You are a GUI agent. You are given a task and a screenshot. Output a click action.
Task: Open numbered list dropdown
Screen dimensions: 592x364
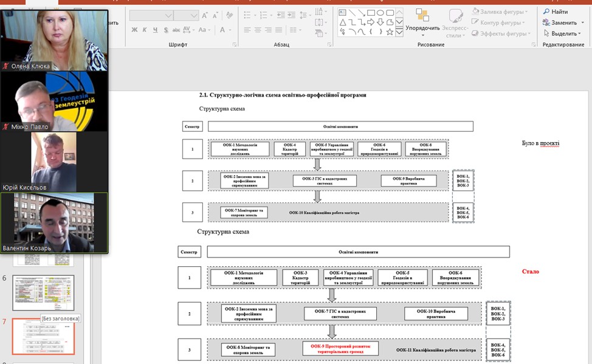coord(271,15)
